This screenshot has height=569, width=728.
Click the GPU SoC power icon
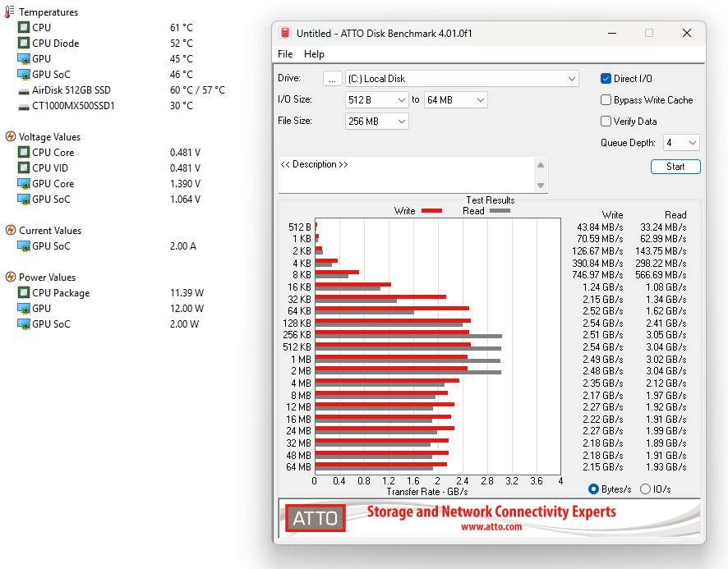24,324
